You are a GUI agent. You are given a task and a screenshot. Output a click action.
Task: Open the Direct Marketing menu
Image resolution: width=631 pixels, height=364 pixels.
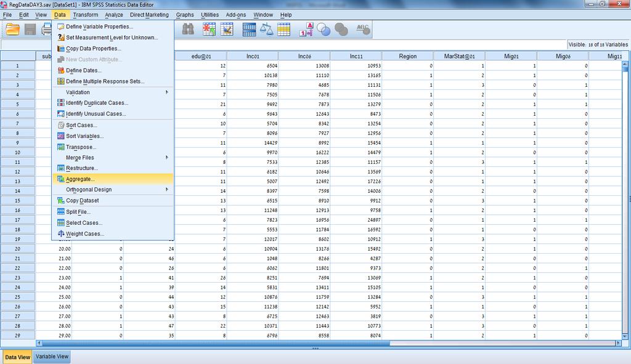pyautogui.click(x=149, y=15)
